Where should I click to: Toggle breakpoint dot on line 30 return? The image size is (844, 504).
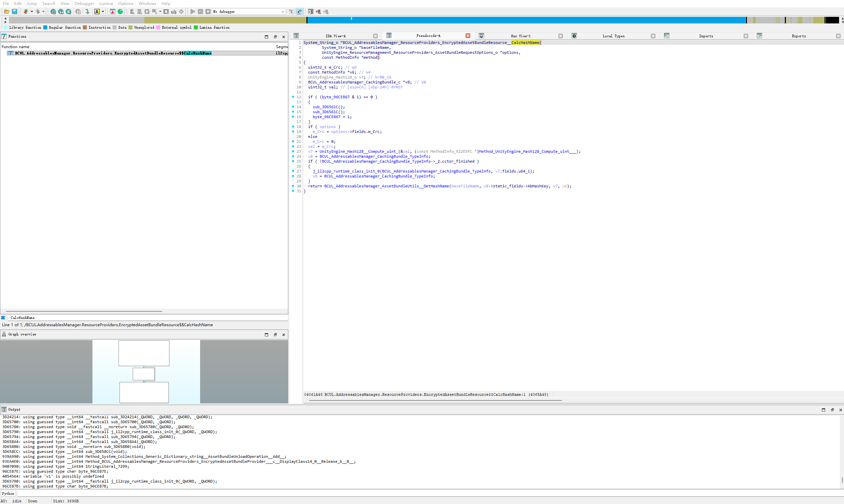[x=293, y=186]
